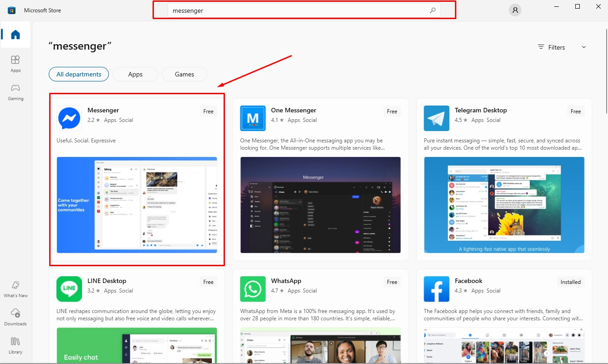
Task: Open the user account profile icon
Action: click(515, 10)
